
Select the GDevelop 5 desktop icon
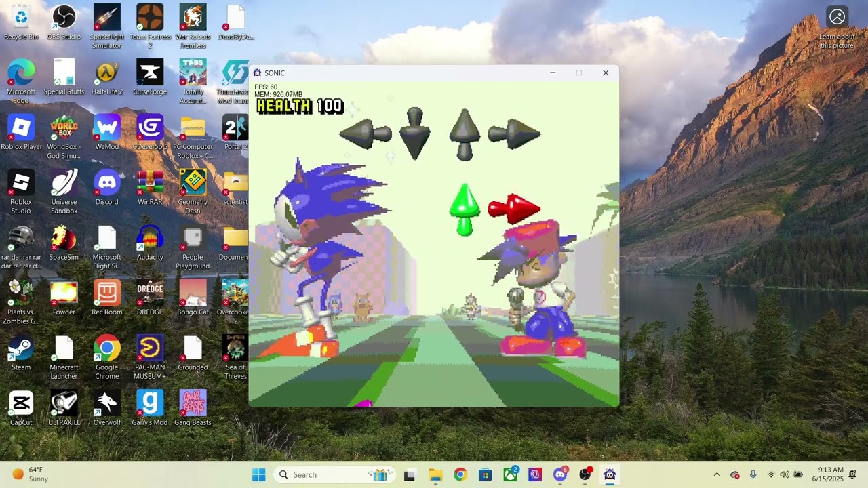[x=150, y=132]
